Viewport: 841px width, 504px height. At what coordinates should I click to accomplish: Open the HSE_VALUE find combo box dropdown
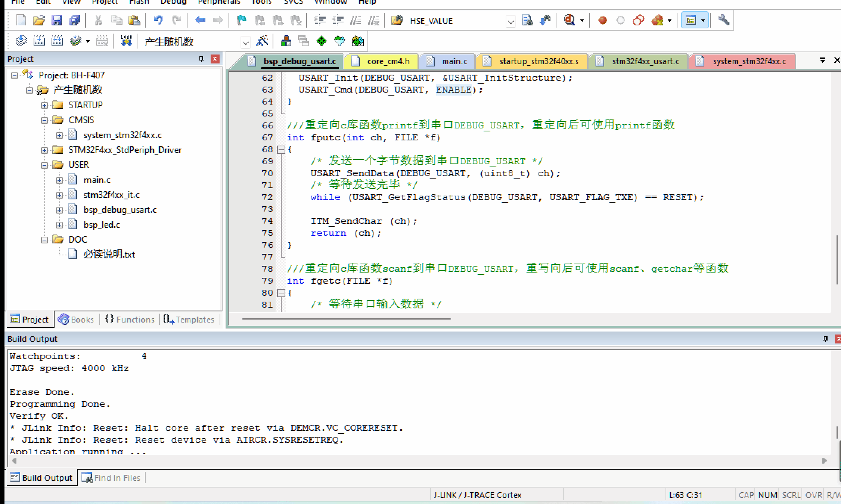point(511,21)
